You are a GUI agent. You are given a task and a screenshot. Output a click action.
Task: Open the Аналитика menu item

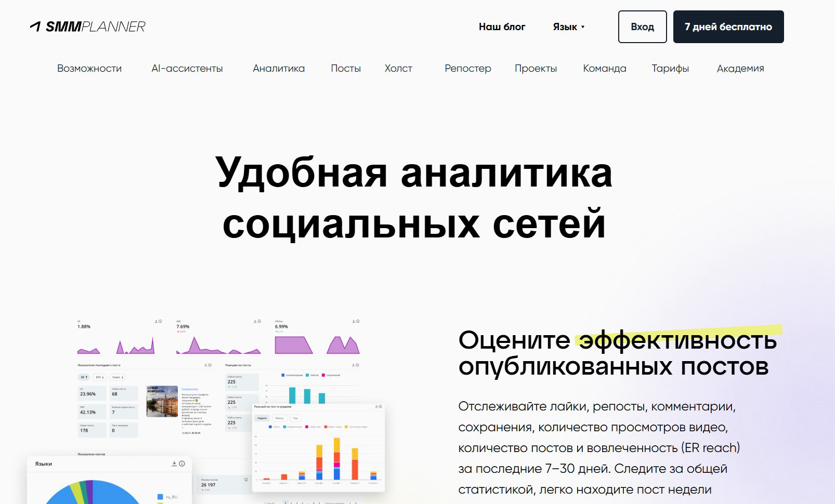coord(278,68)
